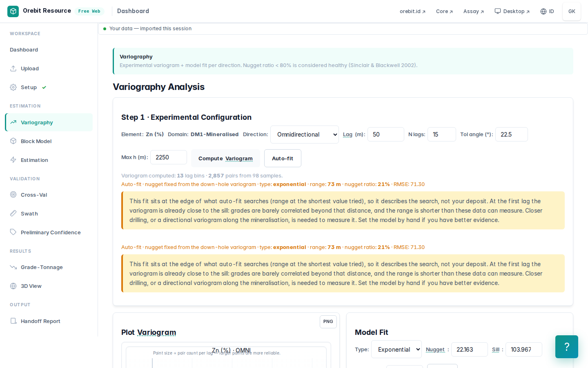Click the Step 1 Experimental Configuration heading
Image resolution: width=588 pixels, height=368 pixels.
186,117
